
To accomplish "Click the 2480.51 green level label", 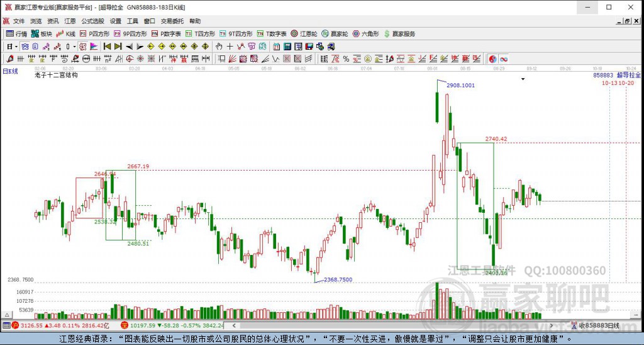I will (x=138, y=244).
